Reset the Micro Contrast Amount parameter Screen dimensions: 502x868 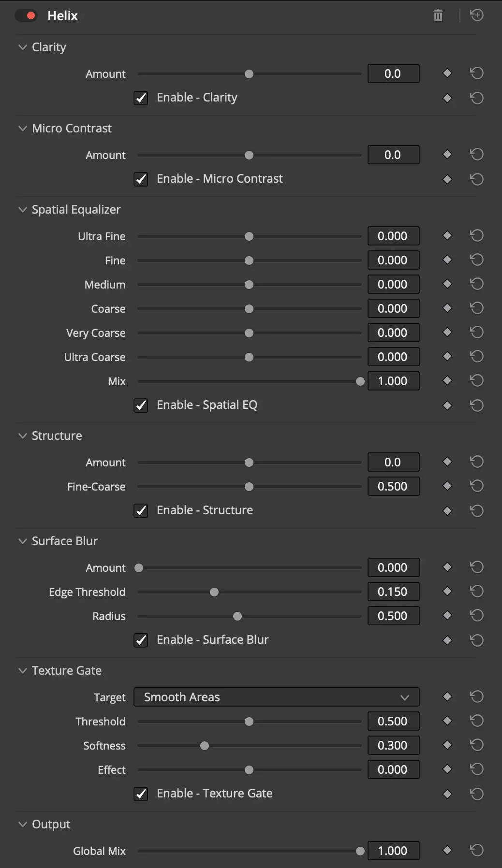point(477,154)
